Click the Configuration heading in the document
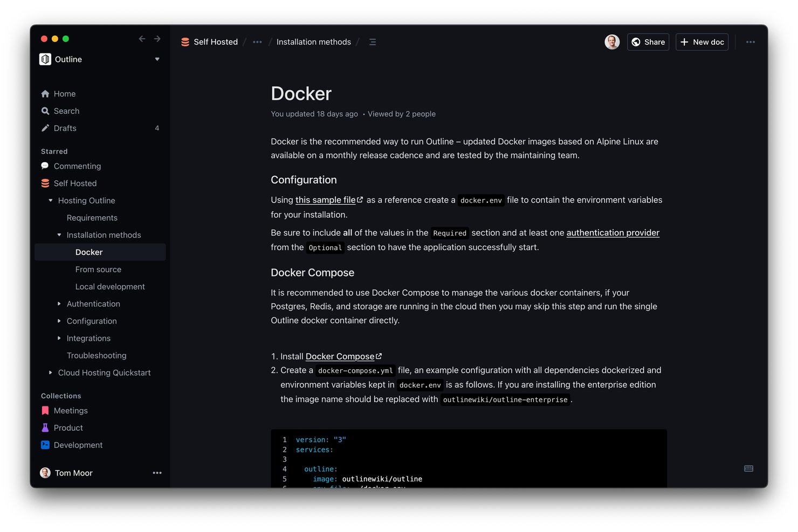The height and width of the screenshot is (532, 798). point(304,180)
